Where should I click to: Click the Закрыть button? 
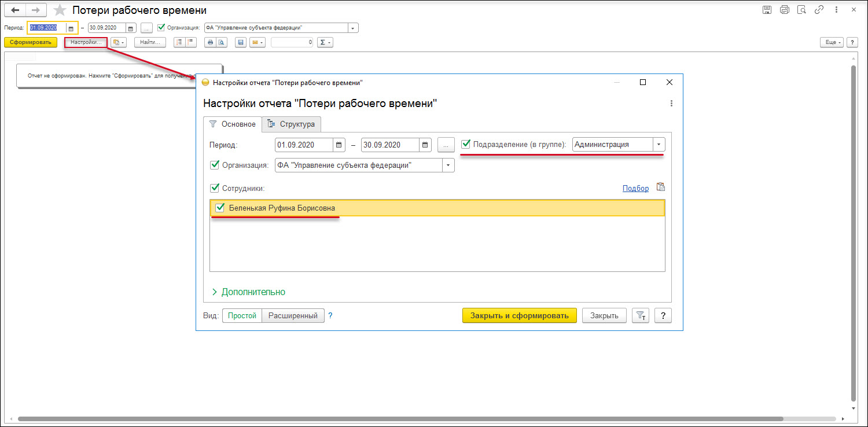(604, 315)
